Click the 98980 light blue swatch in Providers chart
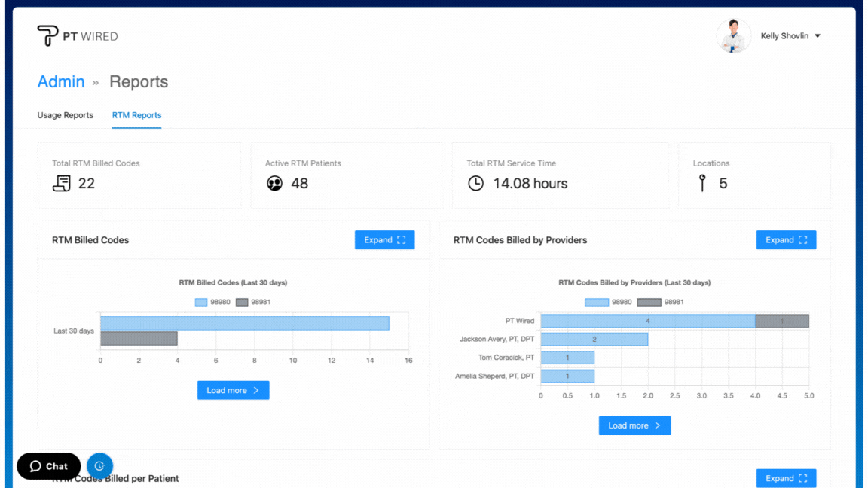868x488 pixels. 596,302
